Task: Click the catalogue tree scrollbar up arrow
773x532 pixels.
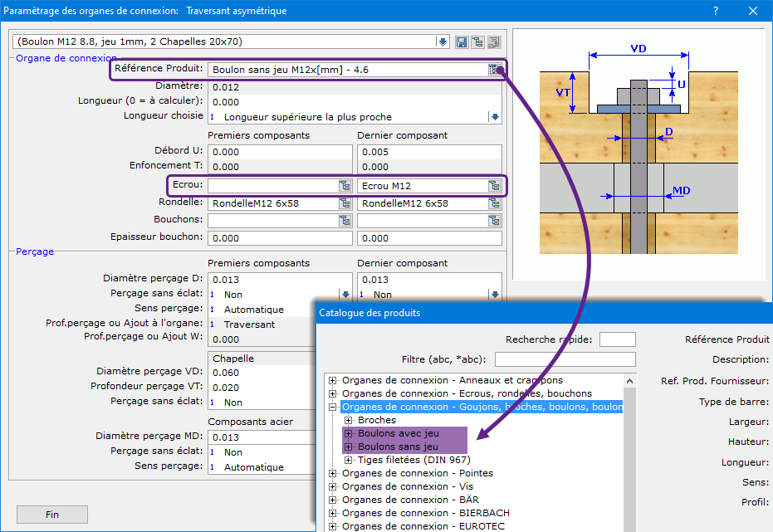Action: pyautogui.click(x=629, y=381)
